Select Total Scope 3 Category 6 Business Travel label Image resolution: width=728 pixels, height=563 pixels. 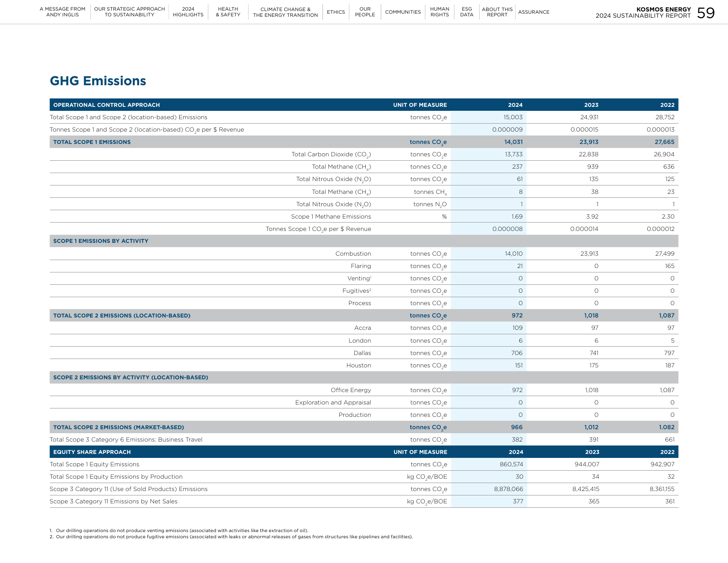click(x=126, y=440)
